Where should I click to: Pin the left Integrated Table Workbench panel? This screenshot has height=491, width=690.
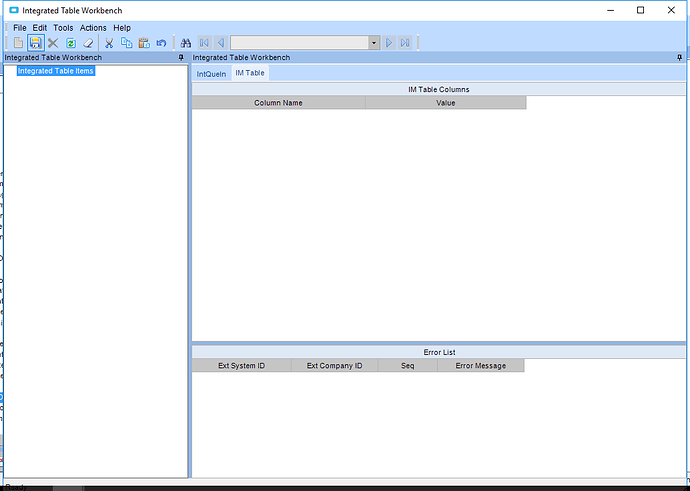point(181,58)
